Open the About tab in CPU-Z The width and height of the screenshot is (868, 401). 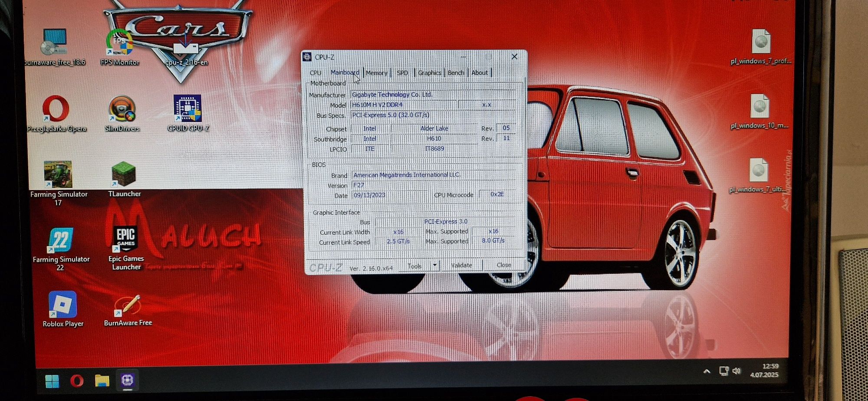[x=480, y=73]
